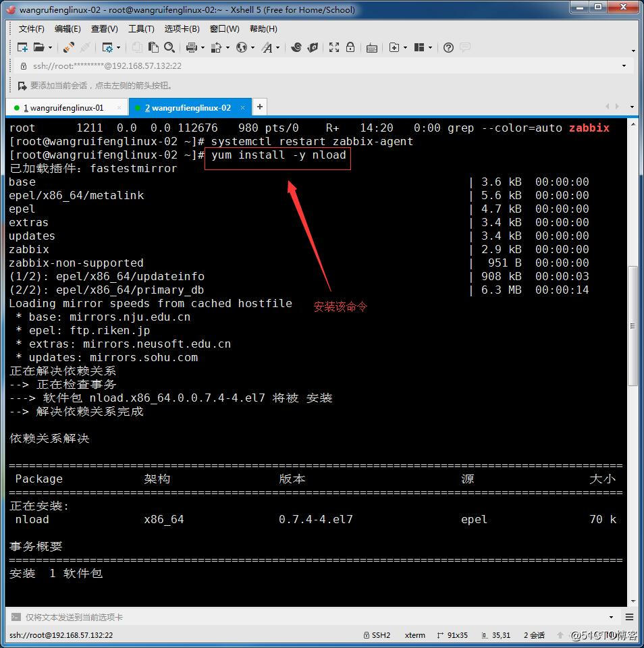Open the 文件(F) menu

[x=32, y=29]
